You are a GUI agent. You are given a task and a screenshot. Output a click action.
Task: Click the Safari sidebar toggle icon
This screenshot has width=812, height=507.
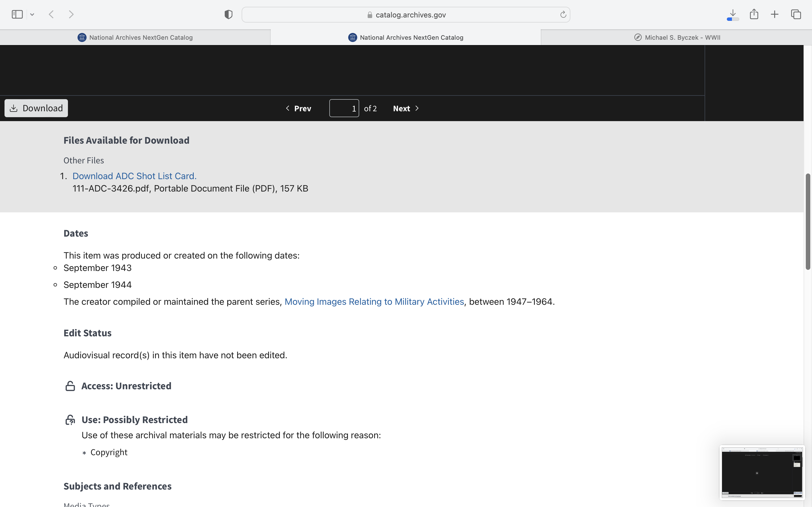(x=17, y=14)
